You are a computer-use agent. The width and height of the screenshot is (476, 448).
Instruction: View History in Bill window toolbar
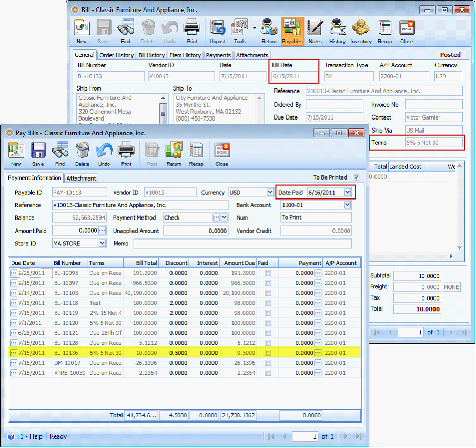coord(337,32)
